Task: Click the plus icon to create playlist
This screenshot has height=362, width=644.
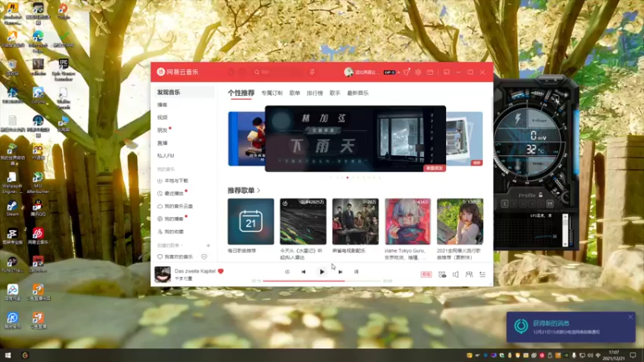Action: (x=208, y=245)
